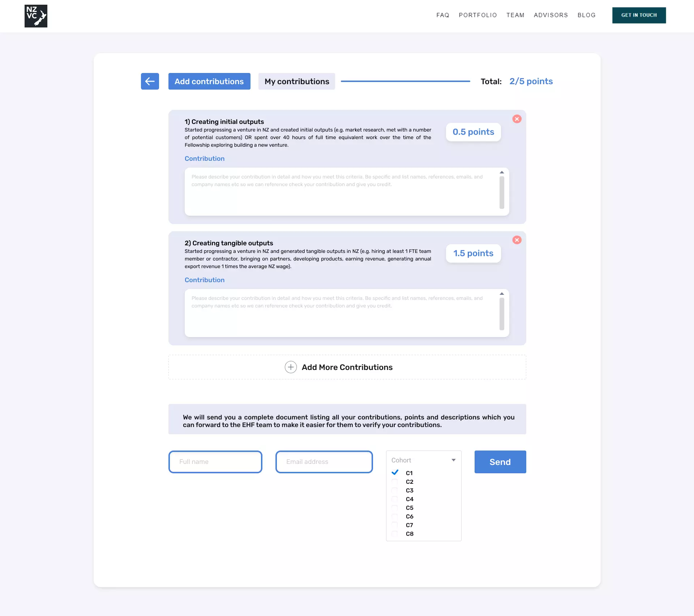Click the Get in Touch button

click(x=639, y=15)
